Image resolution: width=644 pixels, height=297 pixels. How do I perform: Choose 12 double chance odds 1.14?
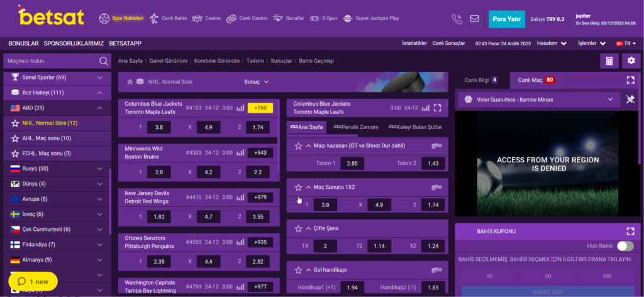click(x=379, y=246)
